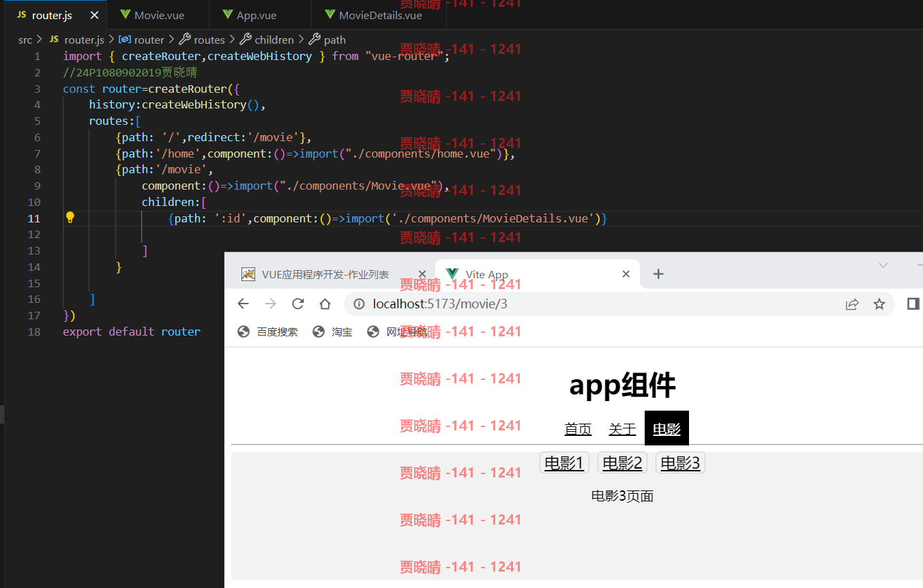Click the 首页 navigation link
The height and width of the screenshot is (588, 923).
point(578,428)
